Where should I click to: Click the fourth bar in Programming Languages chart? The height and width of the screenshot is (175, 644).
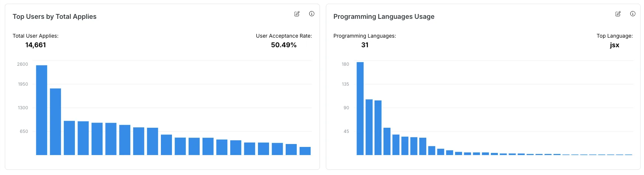point(387,141)
